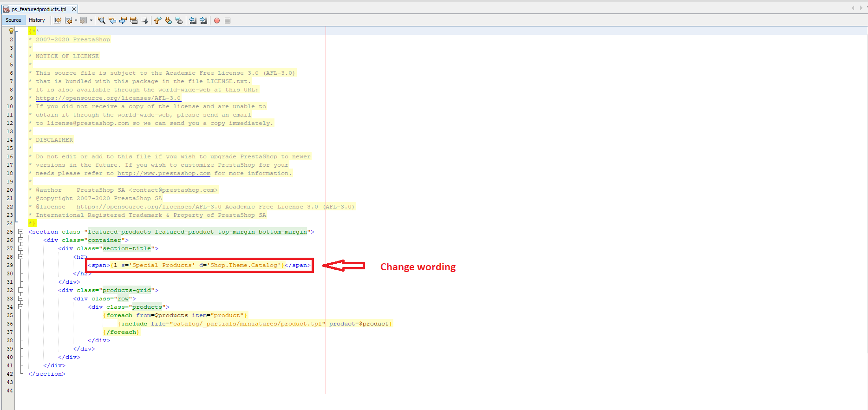
Task: Shift the line right with toolbar icon
Action: click(203, 20)
